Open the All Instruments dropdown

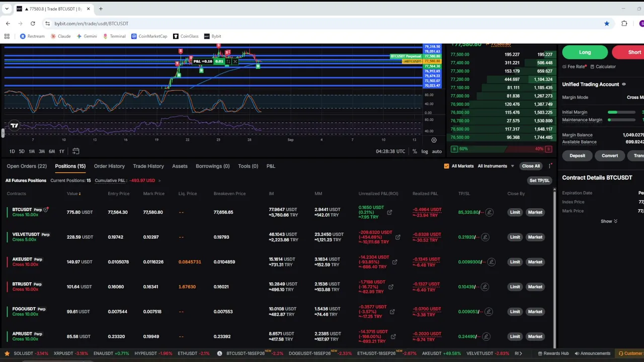point(496,166)
